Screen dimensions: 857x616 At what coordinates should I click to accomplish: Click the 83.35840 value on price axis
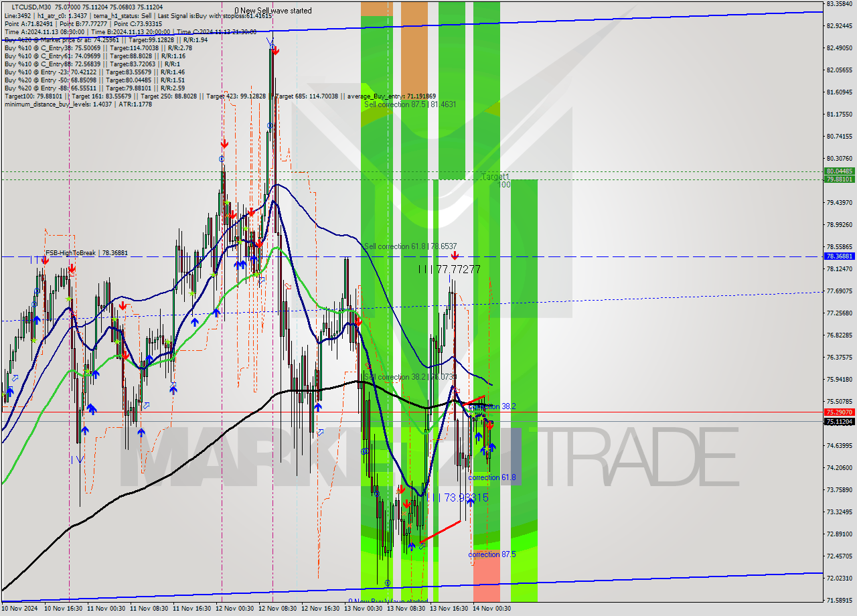pos(840,4)
